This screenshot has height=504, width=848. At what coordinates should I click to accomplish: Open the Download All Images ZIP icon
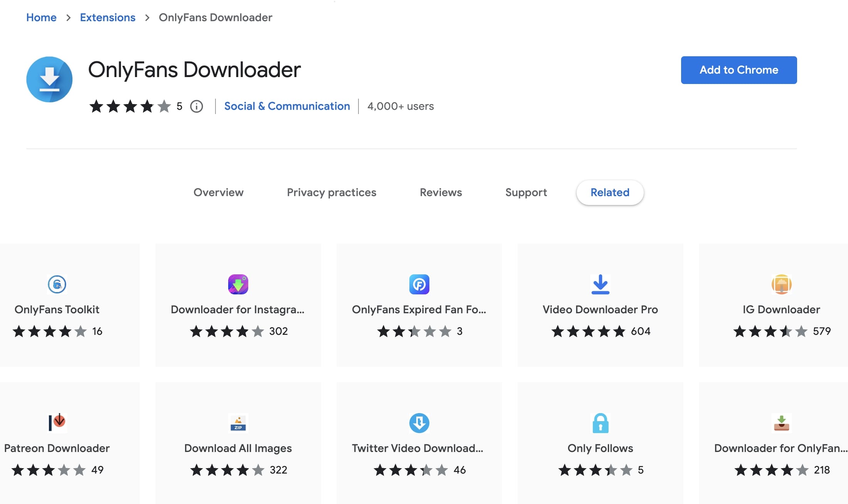point(238,423)
